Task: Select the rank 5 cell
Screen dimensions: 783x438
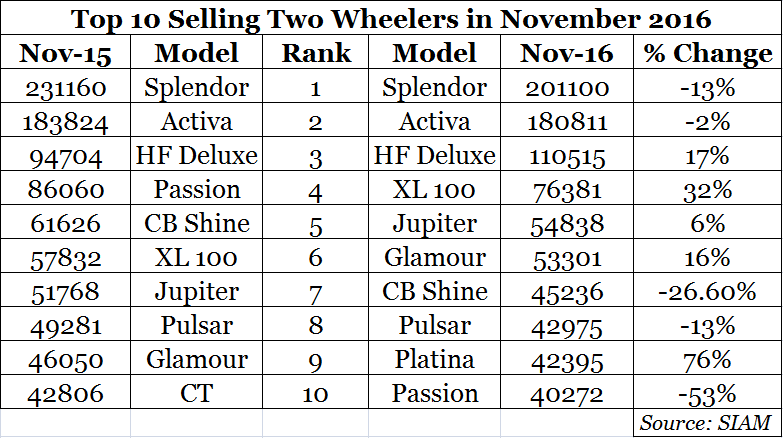Action: [x=315, y=224]
